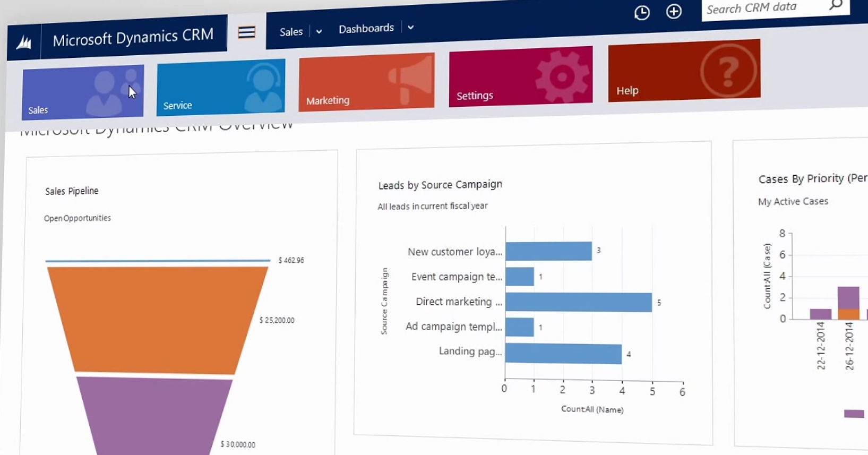Viewport: 868px width, 455px height.
Task: Open the hamburger navigation menu
Action: point(246,33)
